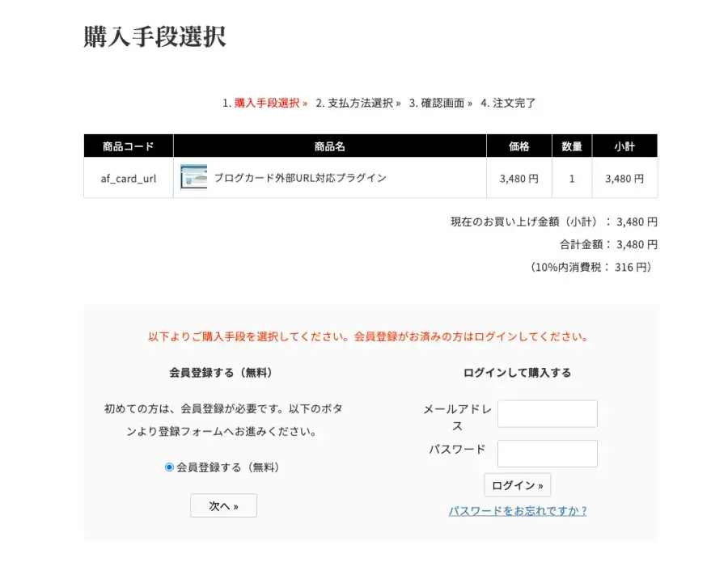Focus the パスワード input field

pos(547,454)
